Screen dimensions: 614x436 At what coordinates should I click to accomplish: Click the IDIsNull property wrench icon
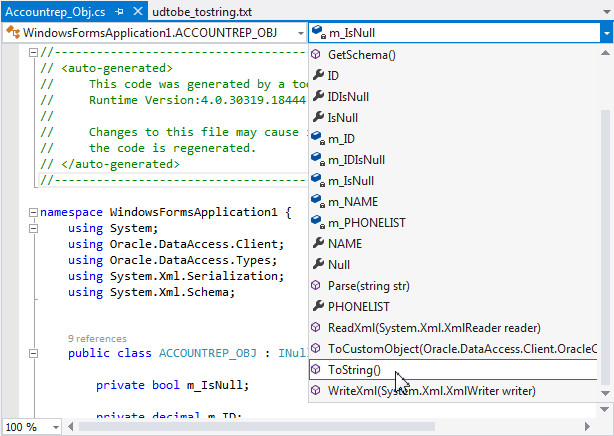pos(318,96)
